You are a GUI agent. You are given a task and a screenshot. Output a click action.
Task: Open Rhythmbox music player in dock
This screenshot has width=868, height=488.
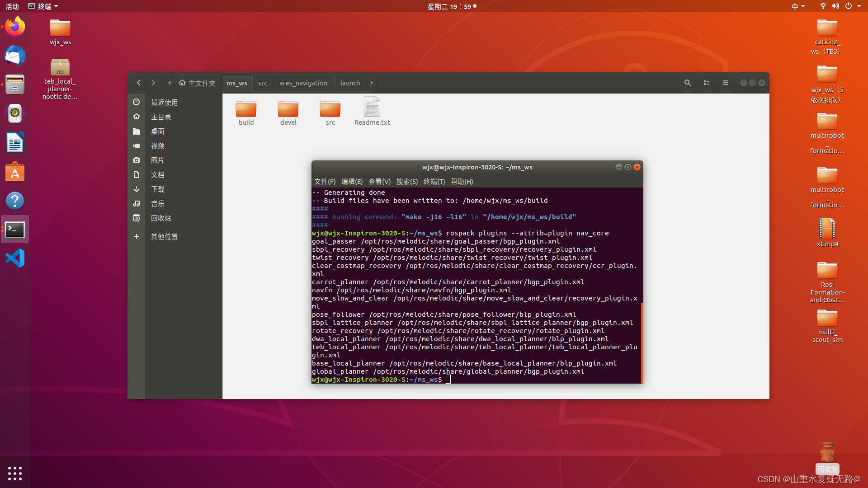[x=15, y=113]
